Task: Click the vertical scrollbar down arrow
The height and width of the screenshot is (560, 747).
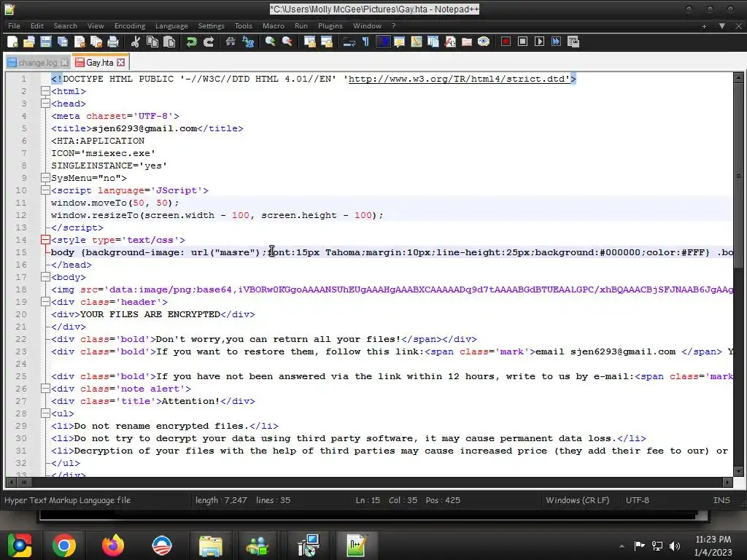Action: pyautogui.click(x=738, y=471)
